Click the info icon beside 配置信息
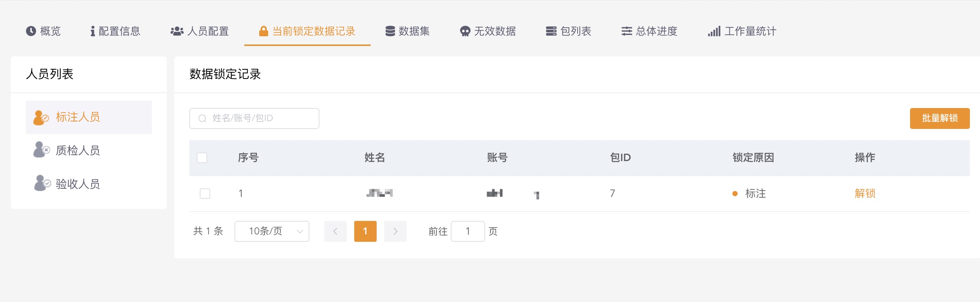Viewport: 980px width, 302px height. point(92,31)
